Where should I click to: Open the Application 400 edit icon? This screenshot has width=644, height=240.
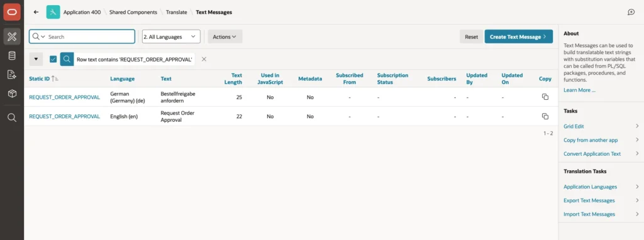(53, 13)
